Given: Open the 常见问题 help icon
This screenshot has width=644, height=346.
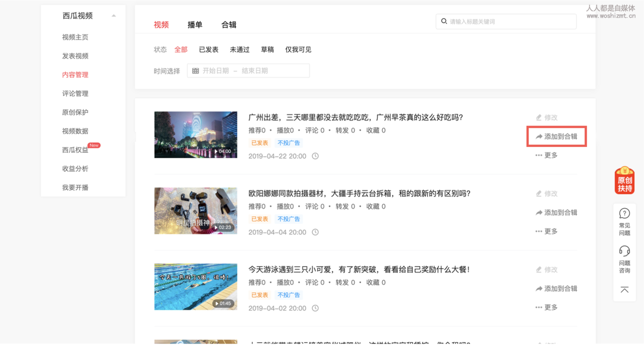Looking at the screenshot, I should click(625, 213).
